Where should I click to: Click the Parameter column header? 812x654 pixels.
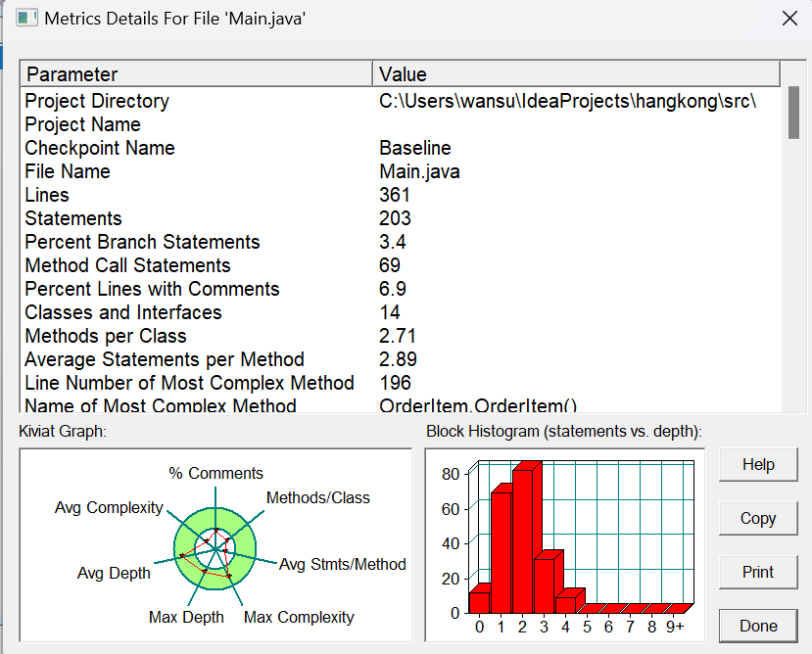click(x=196, y=74)
